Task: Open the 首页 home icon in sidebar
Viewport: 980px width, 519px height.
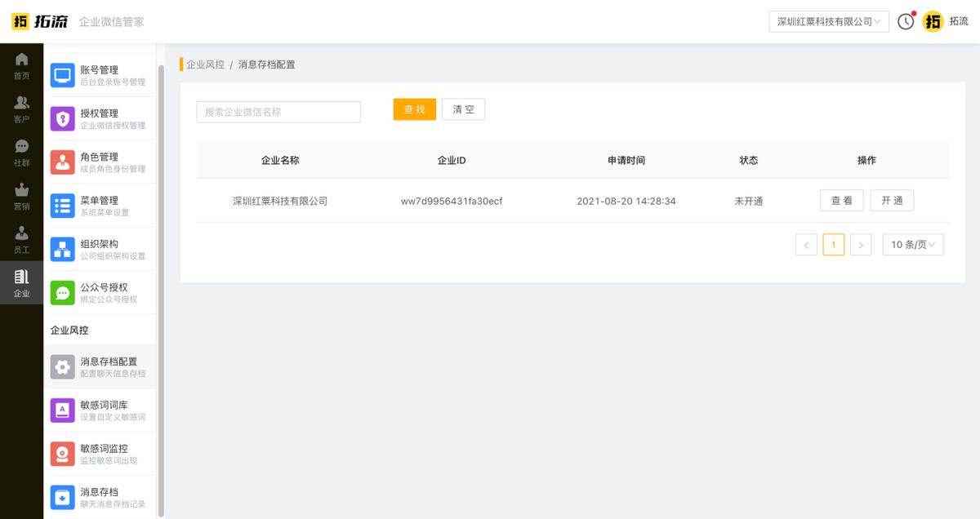Action: [x=21, y=60]
